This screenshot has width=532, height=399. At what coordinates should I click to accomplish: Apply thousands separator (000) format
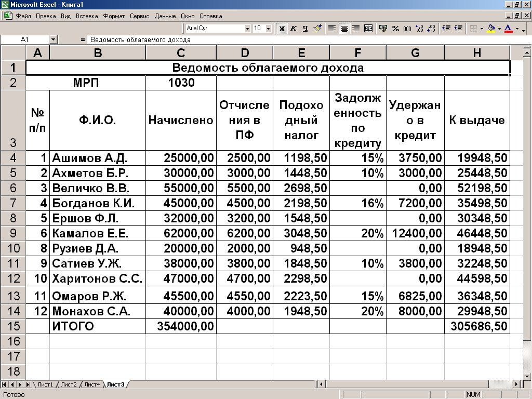coord(407,29)
